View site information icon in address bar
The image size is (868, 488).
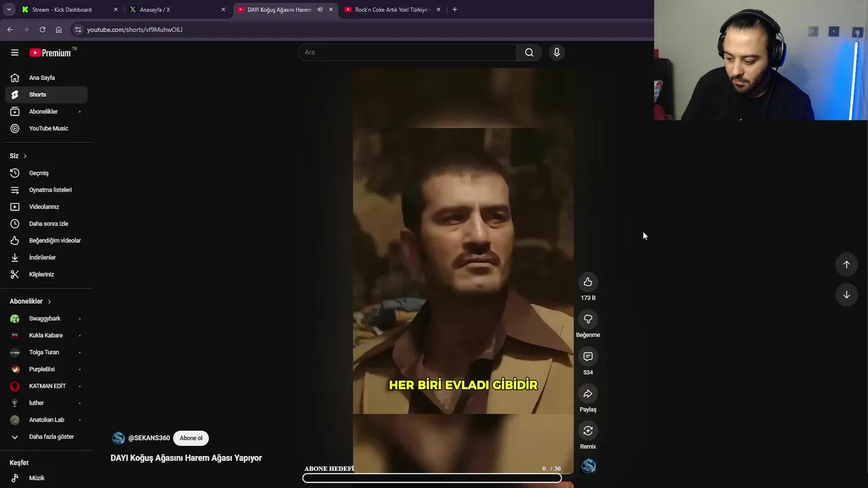(x=78, y=30)
